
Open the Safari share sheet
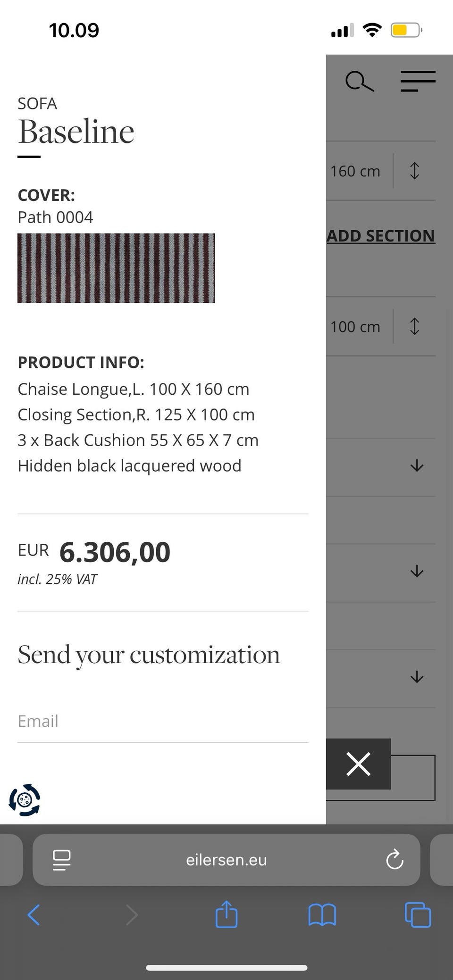pyautogui.click(x=226, y=915)
